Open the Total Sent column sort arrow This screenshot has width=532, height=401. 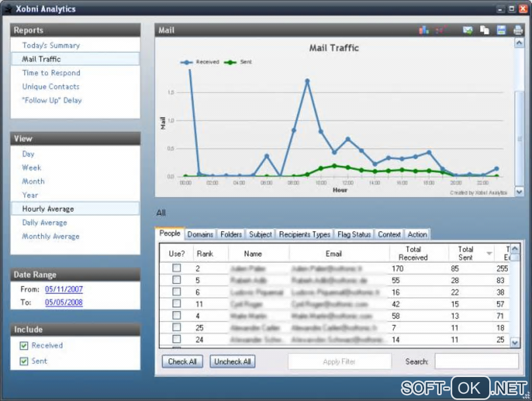pyautogui.click(x=489, y=253)
